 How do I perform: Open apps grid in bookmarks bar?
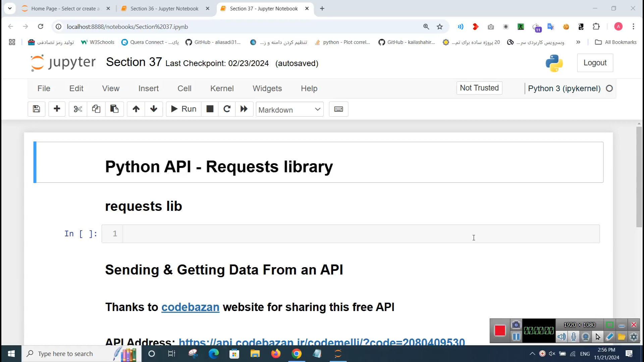[x=12, y=42]
